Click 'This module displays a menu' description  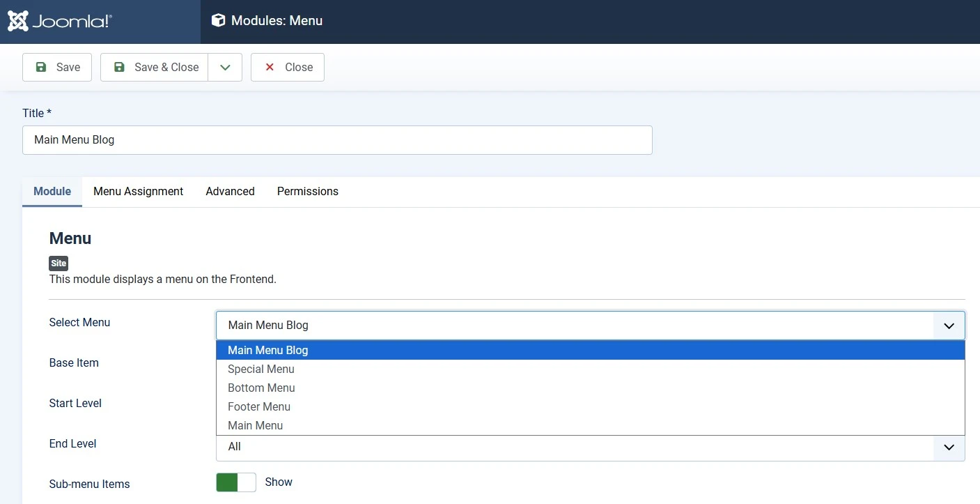(x=162, y=280)
